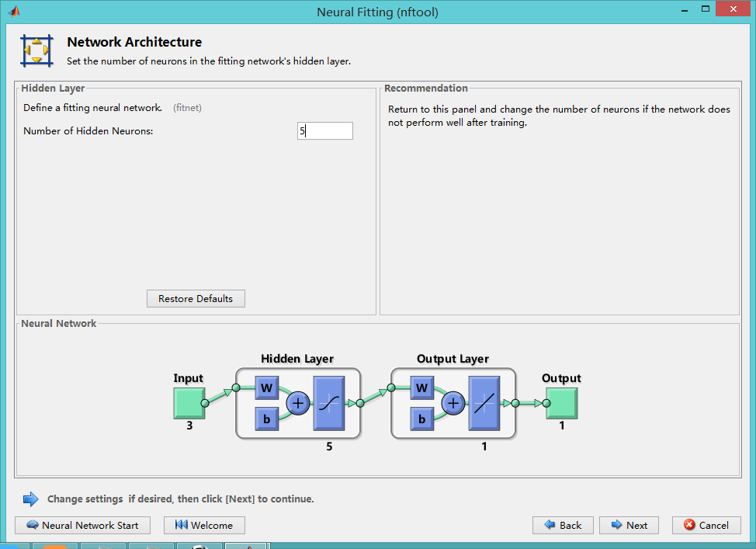Minimize the nftool window

pos(685,10)
